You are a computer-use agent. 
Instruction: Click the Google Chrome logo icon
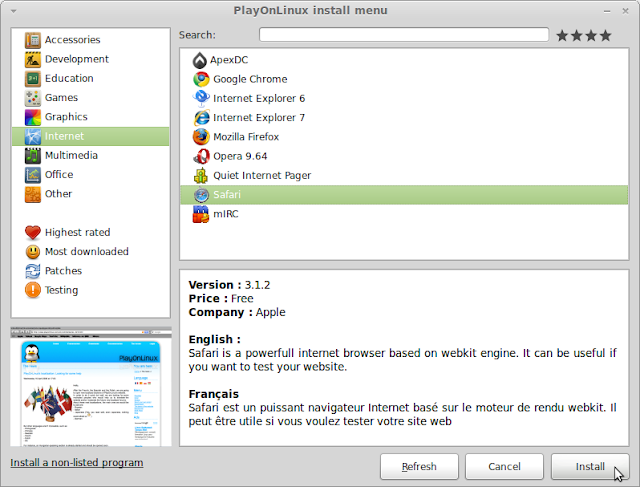click(201, 79)
